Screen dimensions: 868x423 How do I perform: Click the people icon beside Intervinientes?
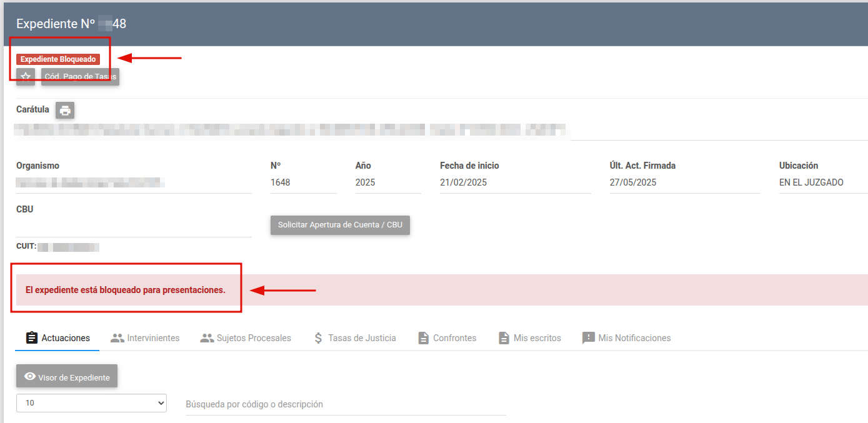(117, 338)
